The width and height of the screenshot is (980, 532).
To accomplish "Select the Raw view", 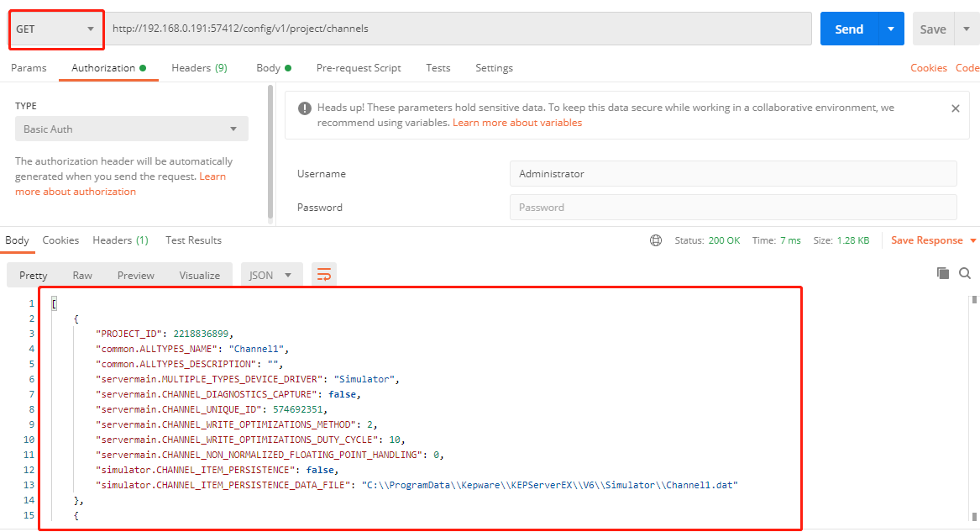I will click(81, 275).
